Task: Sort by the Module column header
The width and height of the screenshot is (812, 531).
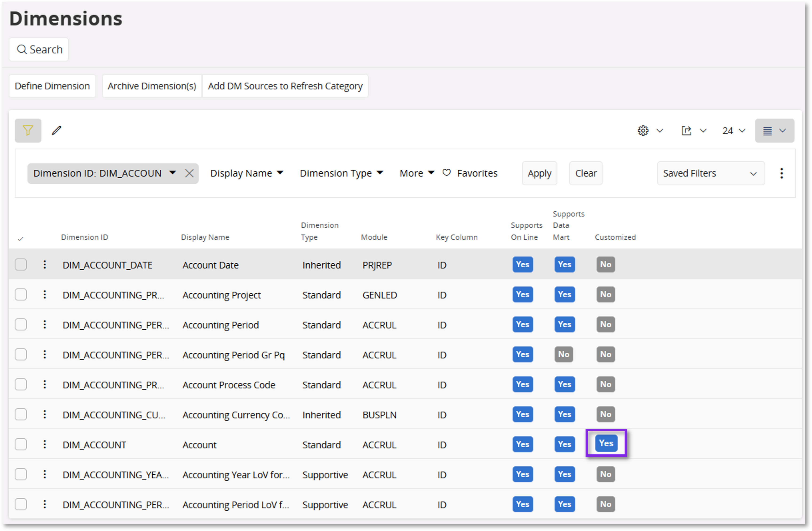Action: [x=374, y=238]
